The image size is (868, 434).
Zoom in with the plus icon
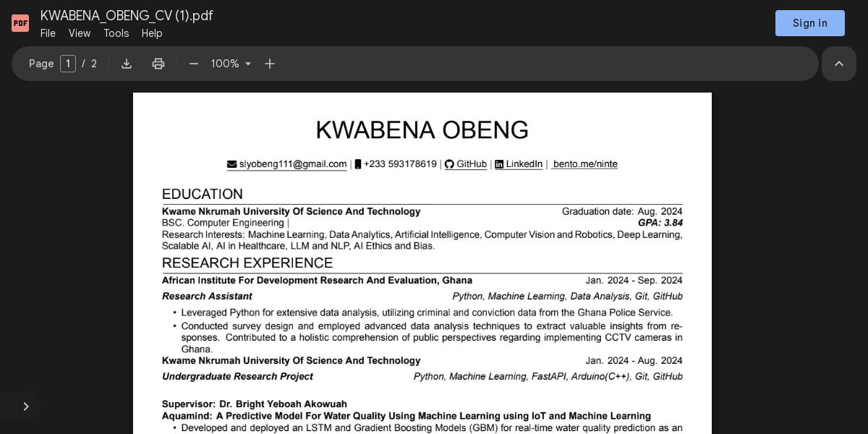[270, 64]
